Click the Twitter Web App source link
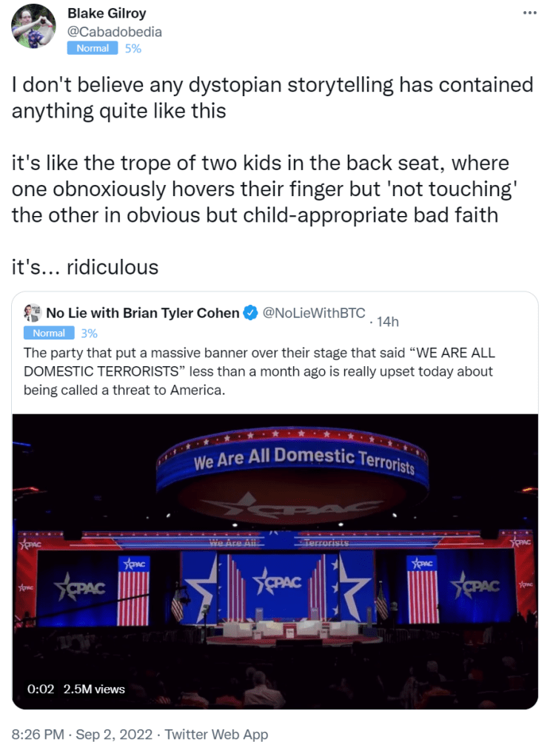Screen dimensions: 553x756 tap(216, 735)
